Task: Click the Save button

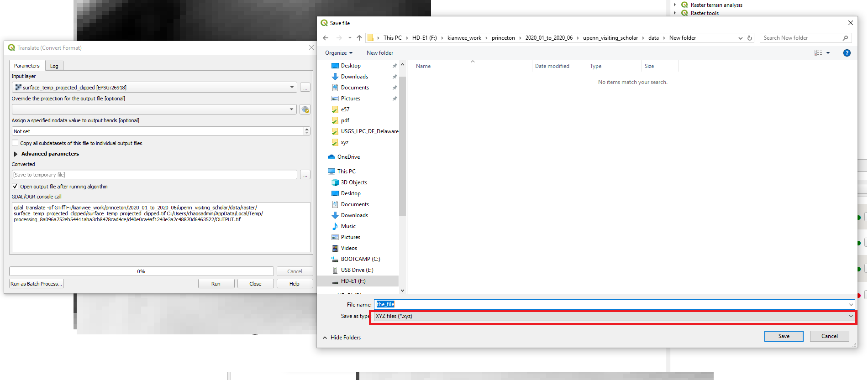Action: [x=784, y=336]
